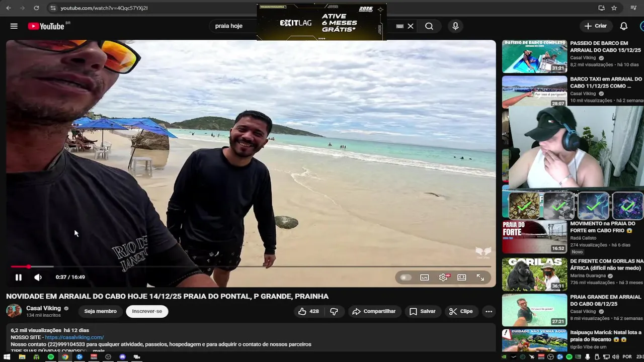Open the browser media control icon
The height and width of the screenshot is (362, 644).
point(633,8)
